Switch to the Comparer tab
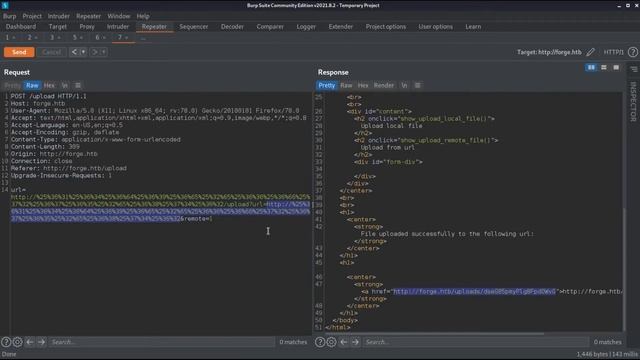Viewport: 640px width, 360px height. 270,27
